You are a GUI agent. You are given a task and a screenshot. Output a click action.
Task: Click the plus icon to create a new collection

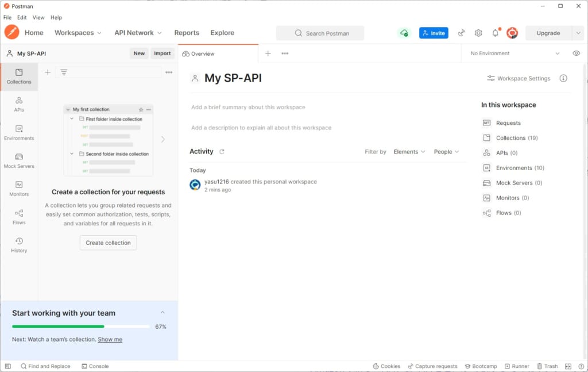tap(48, 72)
